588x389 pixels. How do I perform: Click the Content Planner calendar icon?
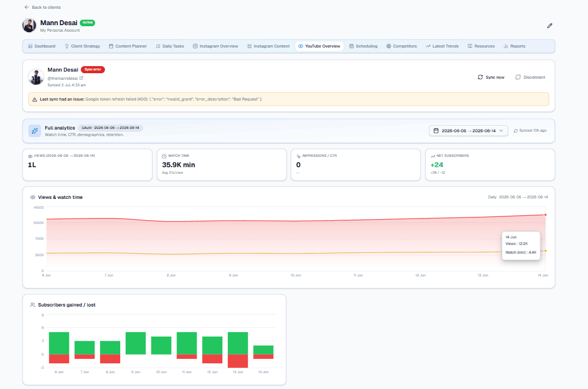[x=111, y=46]
